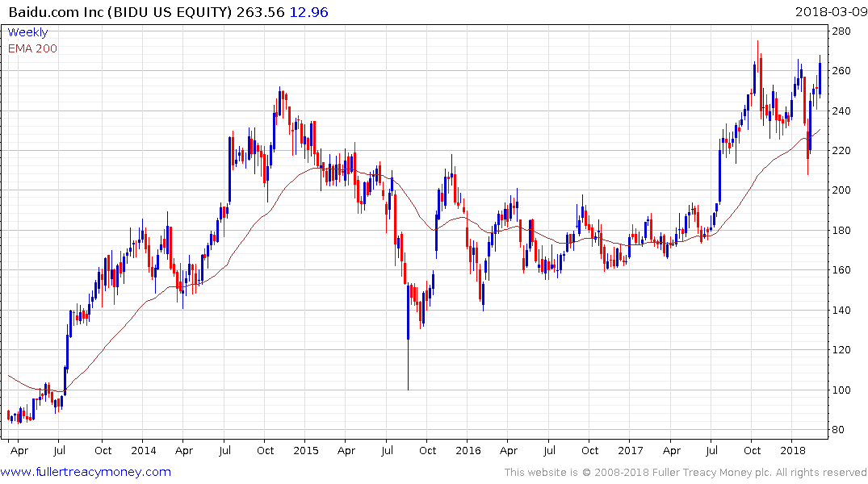Open the www.fullertreacymoney.com link
Viewport: 868px width, 484px height.
[86, 472]
